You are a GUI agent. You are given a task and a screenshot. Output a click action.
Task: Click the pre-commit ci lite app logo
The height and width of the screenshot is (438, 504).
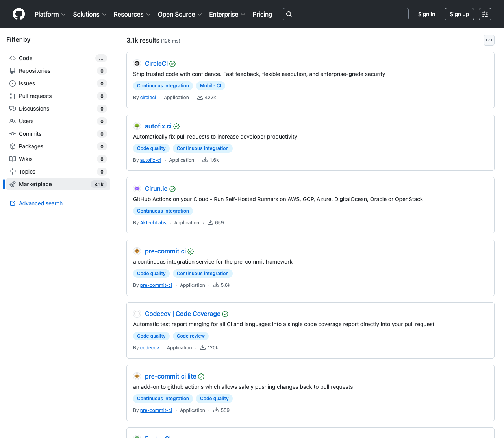click(x=137, y=376)
